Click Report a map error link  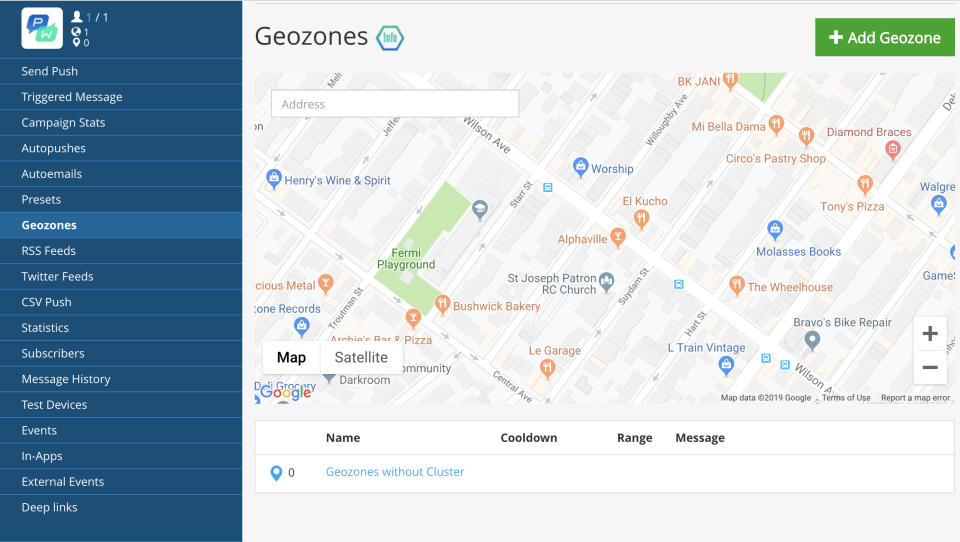[x=915, y=397]
